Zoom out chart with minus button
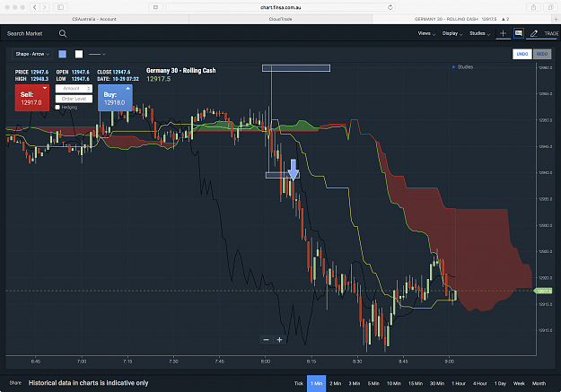The height and width of the screenshot is (392, 561). [x=266, y=340]
